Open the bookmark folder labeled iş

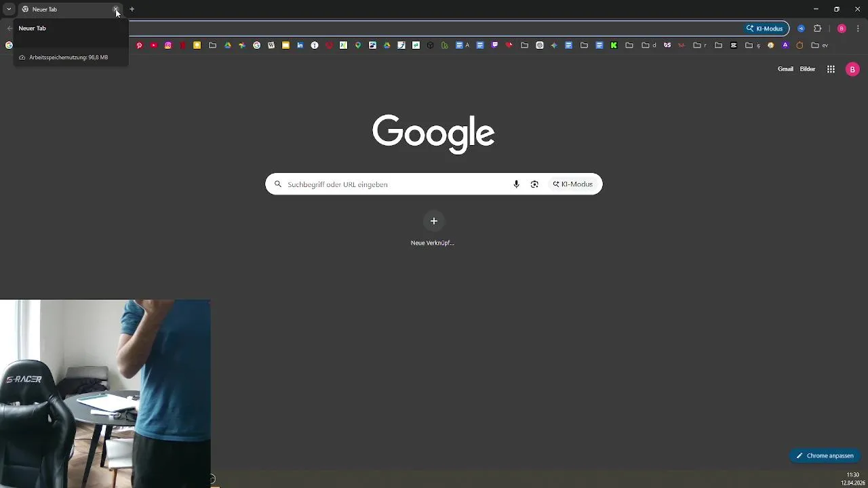pyautogui.click(x=753, y=45)
